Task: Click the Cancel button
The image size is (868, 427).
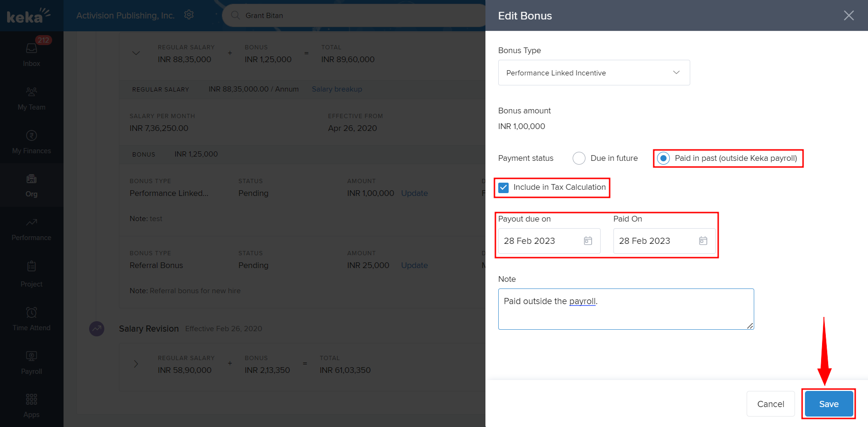Action: pos(770,404)
